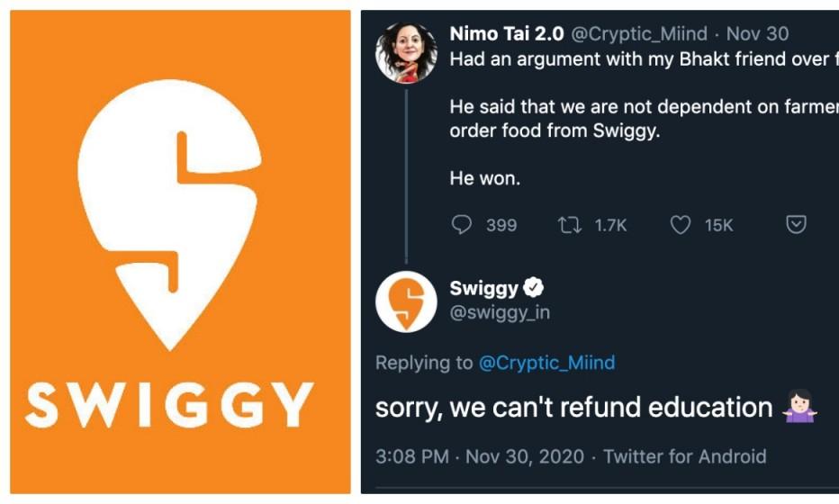This screenshot has height=504, width=839.
Task: Open the Swiggy account name
Action: [x=484, y=288]
